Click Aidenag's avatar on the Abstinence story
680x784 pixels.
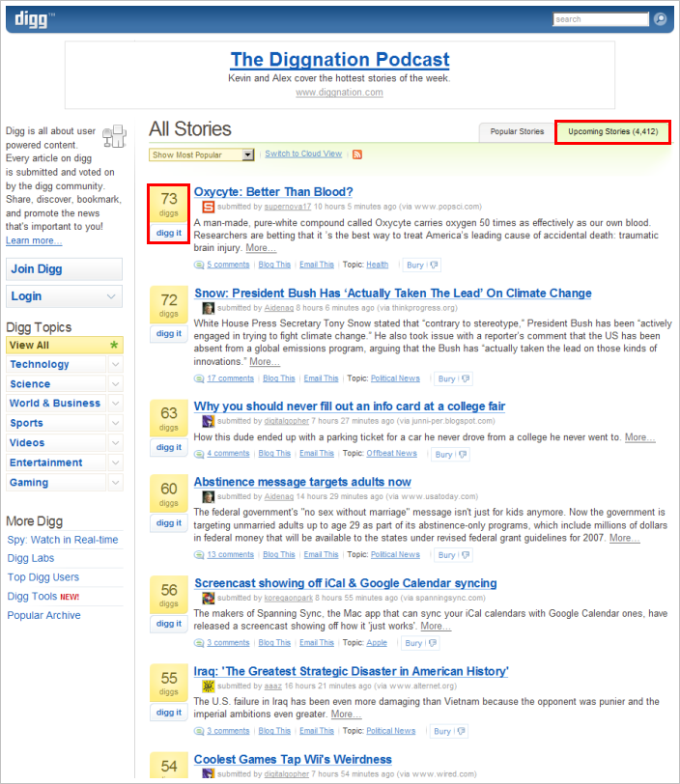208,496
